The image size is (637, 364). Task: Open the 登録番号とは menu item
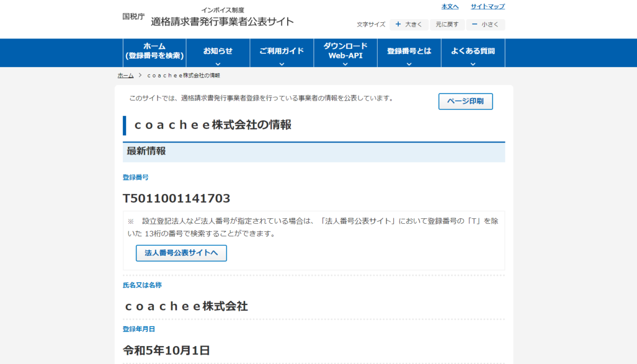(x=409, y=52)
